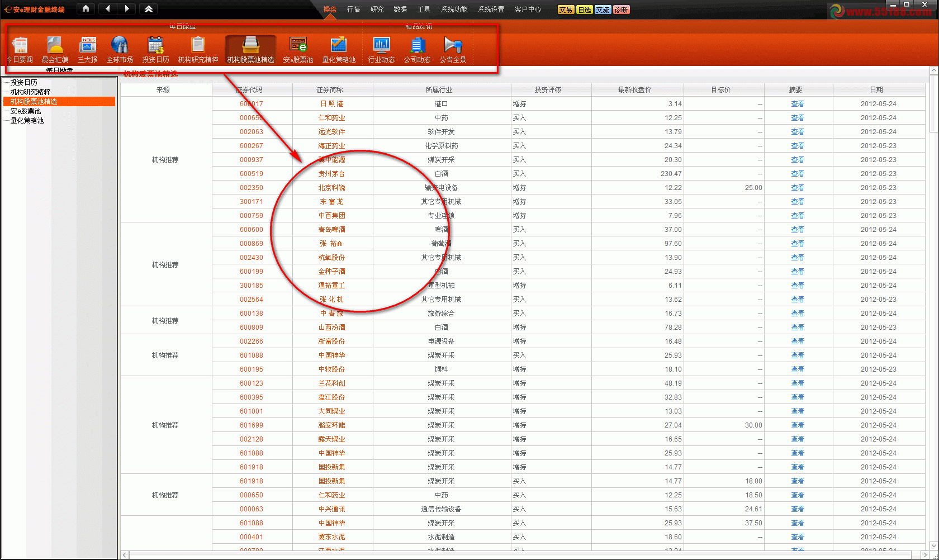Collapse ribbon with double chevron
This screenshot has height=560, width=939.
click(149, 9)
